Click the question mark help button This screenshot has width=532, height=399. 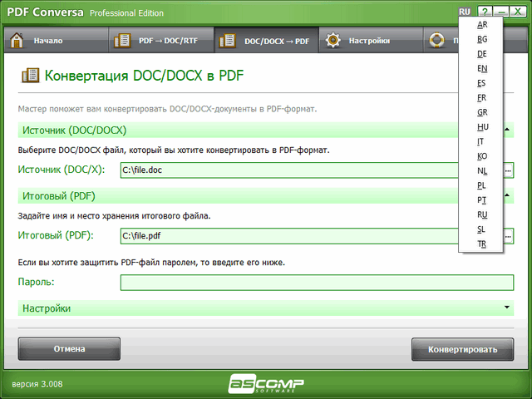(x=485, y=12)
